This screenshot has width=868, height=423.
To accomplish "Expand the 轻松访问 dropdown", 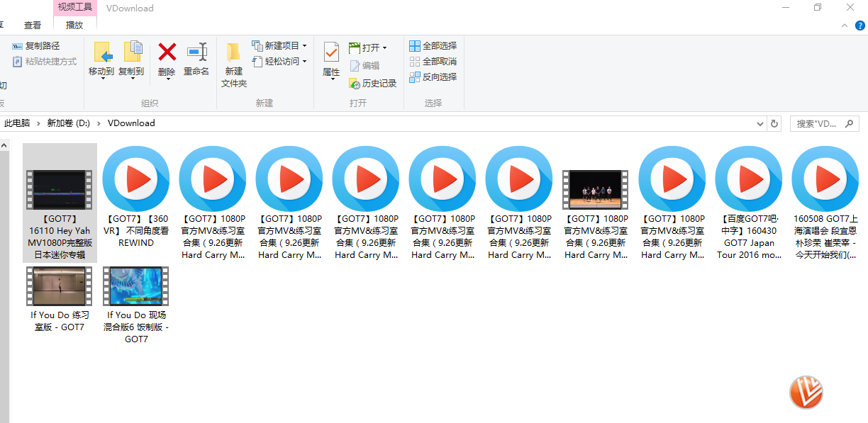I will (x=279, y=62).
